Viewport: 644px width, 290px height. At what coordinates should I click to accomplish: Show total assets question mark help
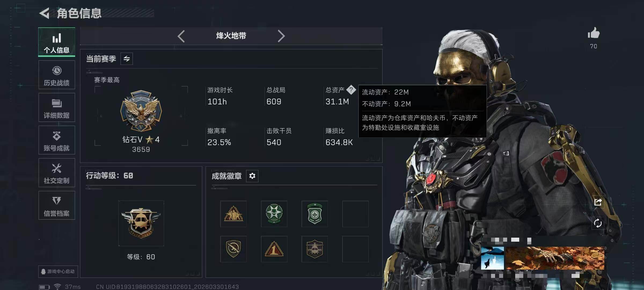coord(351,90)
